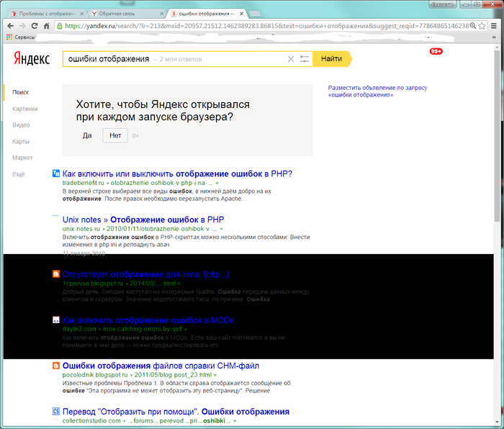Click the pocolodnik blogspot result favicon
The height and width of the screenshot is (429, 504).
pos(56,366)
